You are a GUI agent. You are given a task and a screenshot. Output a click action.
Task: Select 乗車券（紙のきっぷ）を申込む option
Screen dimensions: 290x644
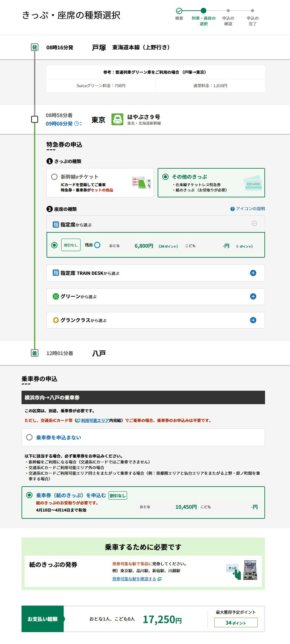click(29, 495)
